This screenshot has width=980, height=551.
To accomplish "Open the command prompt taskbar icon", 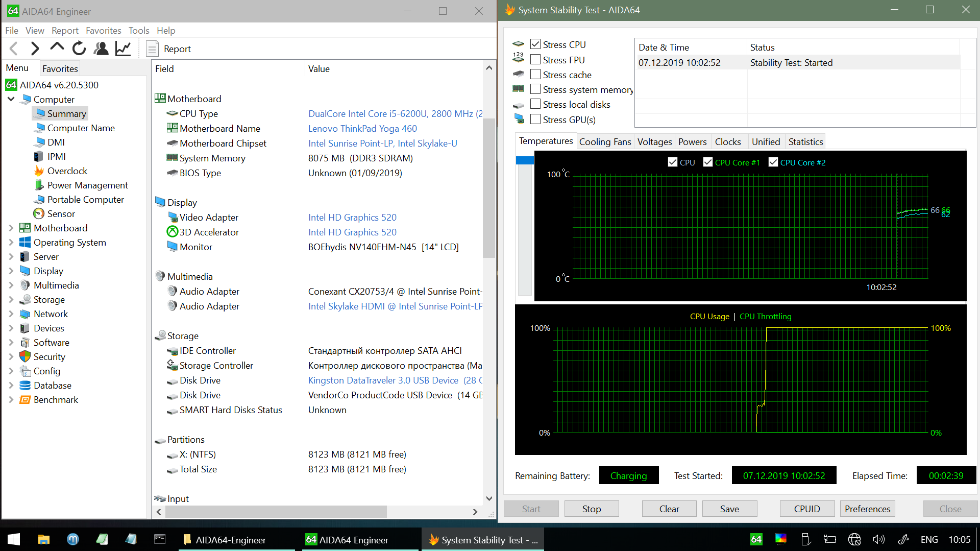I will coord(160,539).
